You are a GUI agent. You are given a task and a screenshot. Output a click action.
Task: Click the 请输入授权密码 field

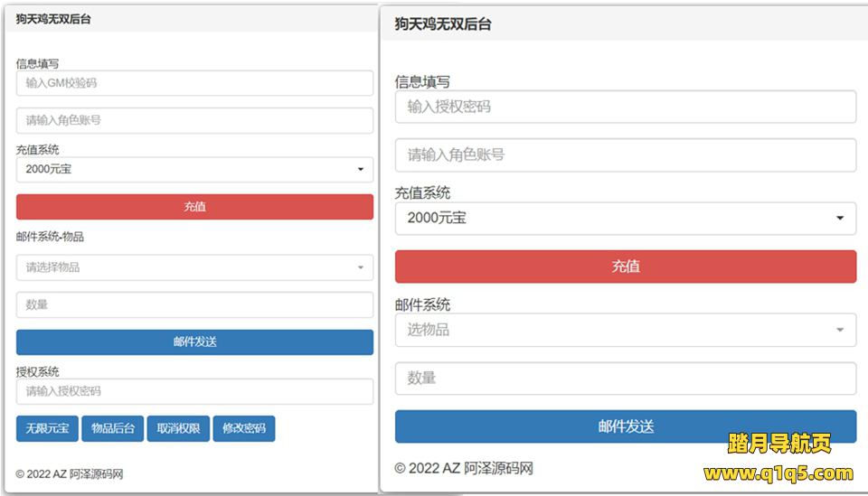point(194,391)
